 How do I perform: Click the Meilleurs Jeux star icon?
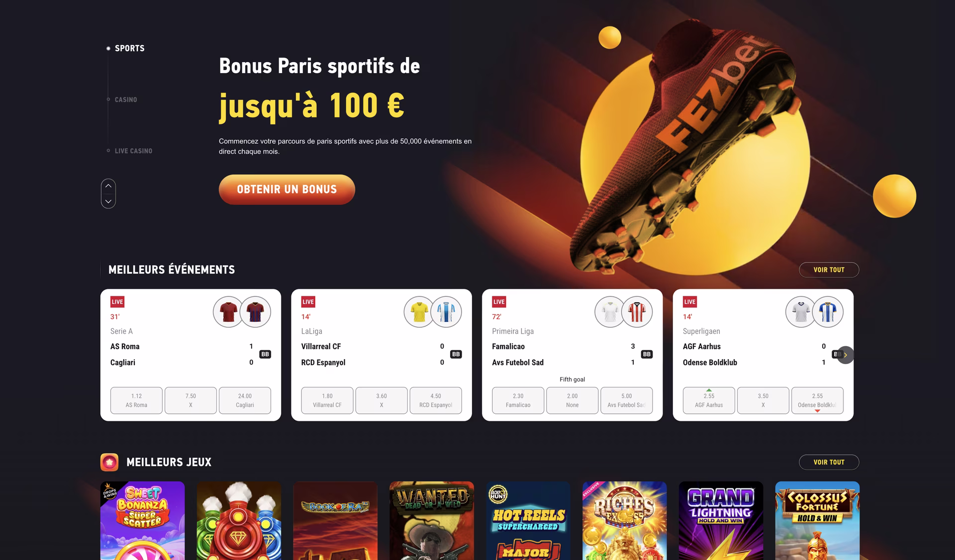109,462
